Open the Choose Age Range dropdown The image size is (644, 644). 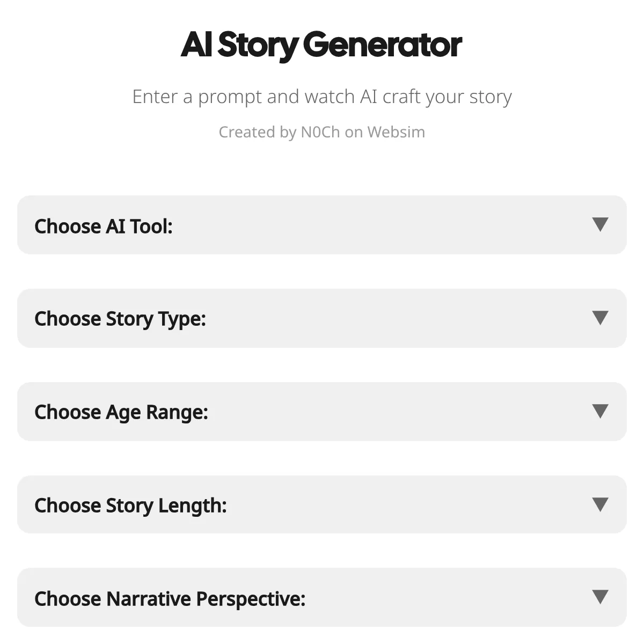pos(322,412)
